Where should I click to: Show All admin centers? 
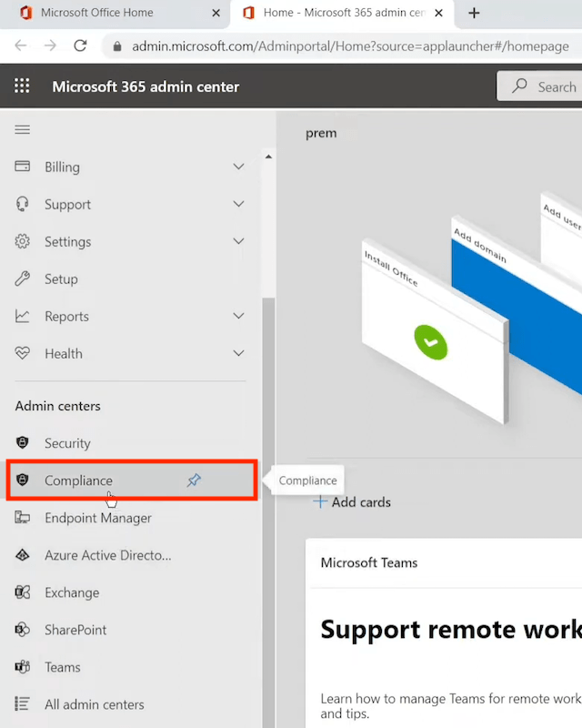(x=130, y=704)
